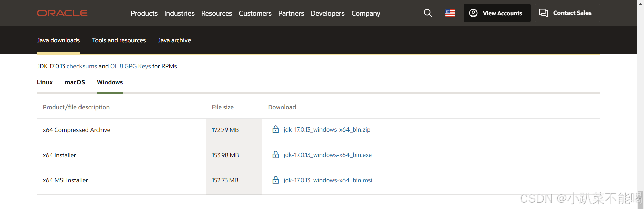Click the search magnifier icon
The height and width of the screenshot is (209, 644).
(428, 13)
